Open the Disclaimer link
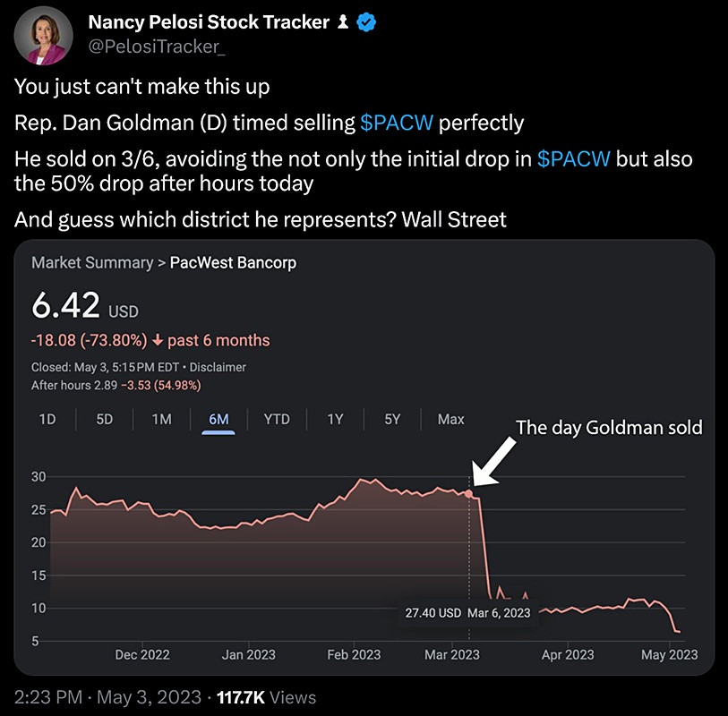 point(218,367)
